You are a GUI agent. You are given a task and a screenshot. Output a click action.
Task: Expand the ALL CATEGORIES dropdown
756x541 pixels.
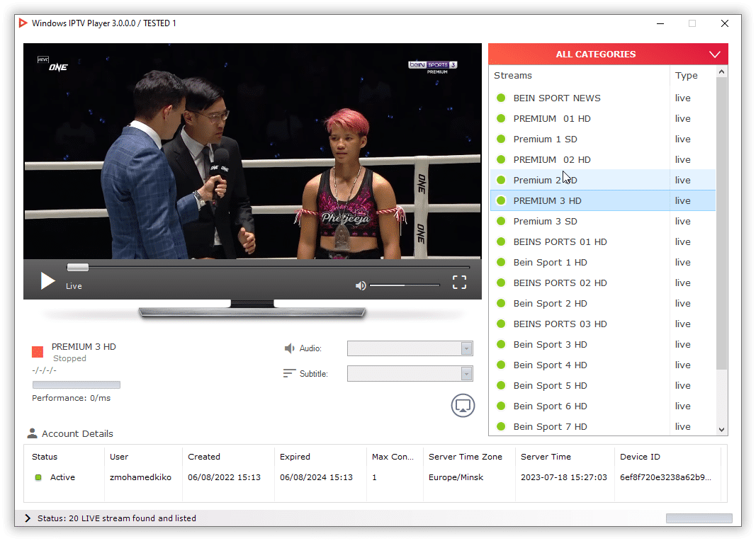click(x=714, y=55)
